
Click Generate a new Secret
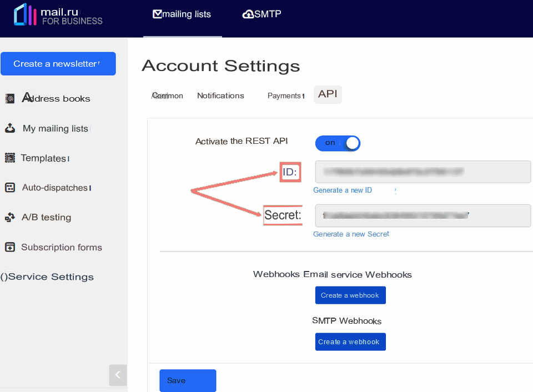pos(351,234)
